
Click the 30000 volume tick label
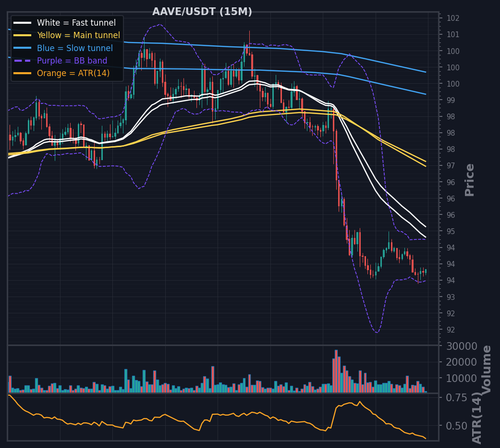click(x=462, y=346)
